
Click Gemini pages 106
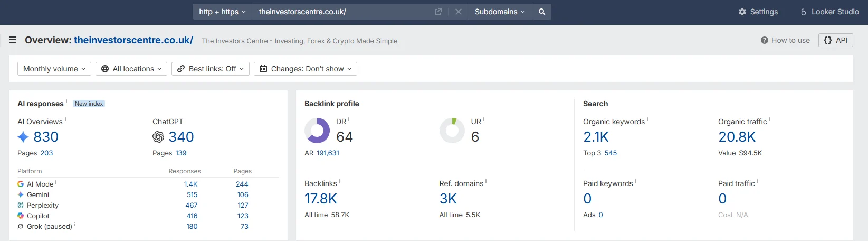(243, 194)
